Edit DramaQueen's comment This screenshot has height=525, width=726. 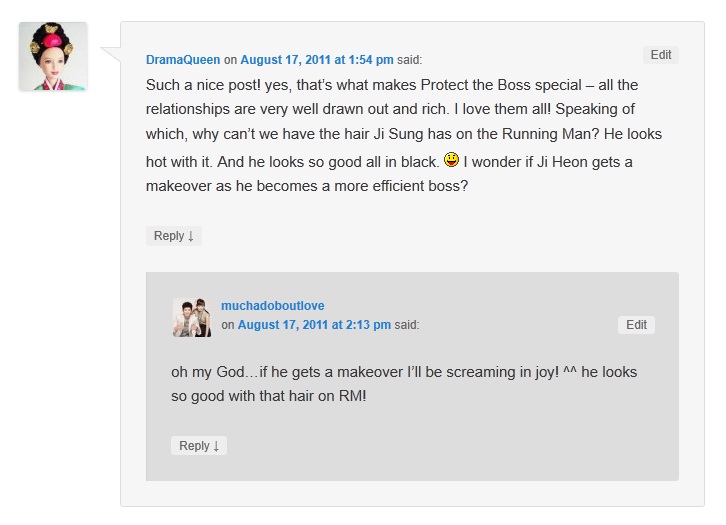click(x=661, y=55)
